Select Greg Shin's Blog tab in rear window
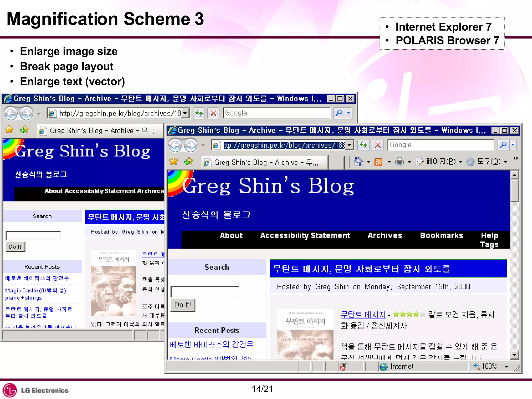The height and width of the screenshot is (399, 532). pyautogui.click(x=101, y=131)
